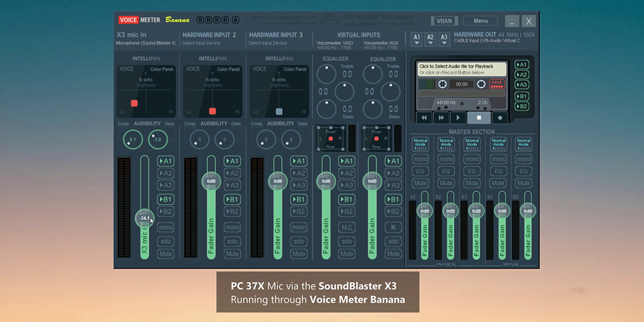Adjust AUX equalizer middle knob
The height and width of the screenshot is (322, 644).
[x=391, y=92]
